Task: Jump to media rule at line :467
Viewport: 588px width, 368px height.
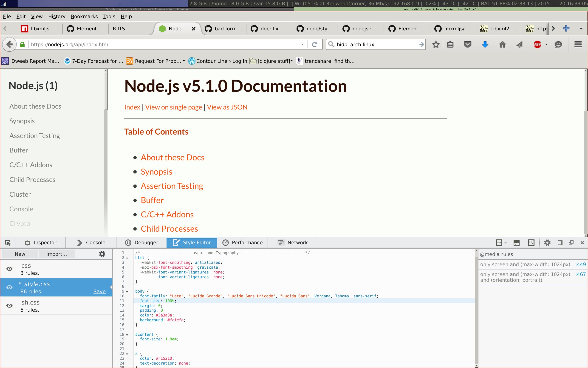Action: pos(580,274)
